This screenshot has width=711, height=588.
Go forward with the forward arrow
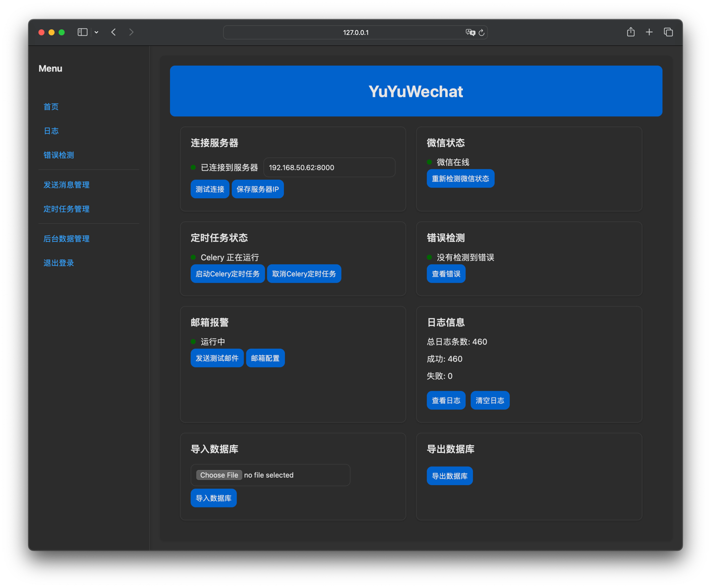tap(131, 32)
